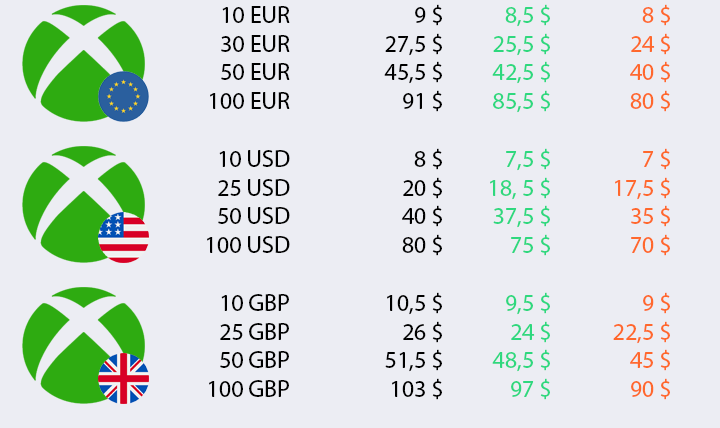Click the green 18, 5 $ price

pos(519,188)
